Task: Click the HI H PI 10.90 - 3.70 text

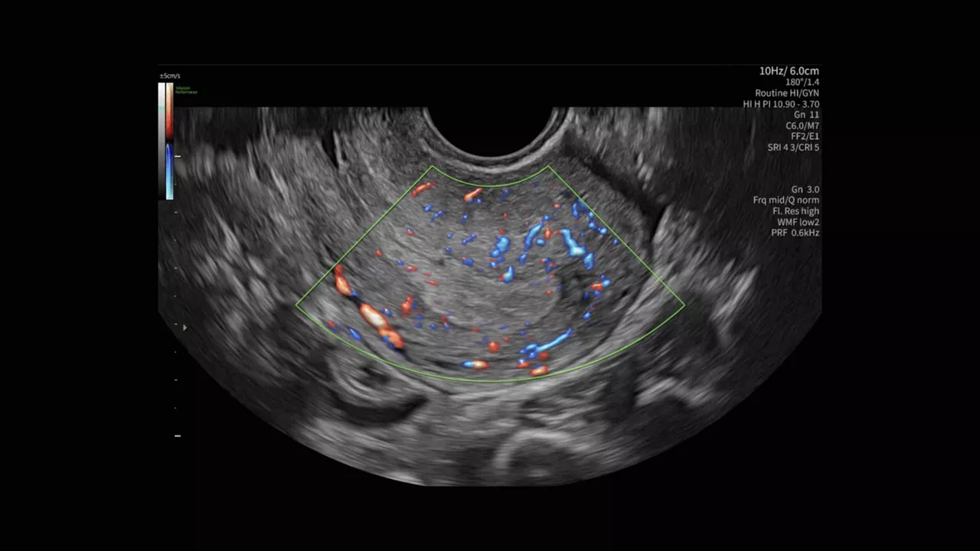Action: coord(781,104)
